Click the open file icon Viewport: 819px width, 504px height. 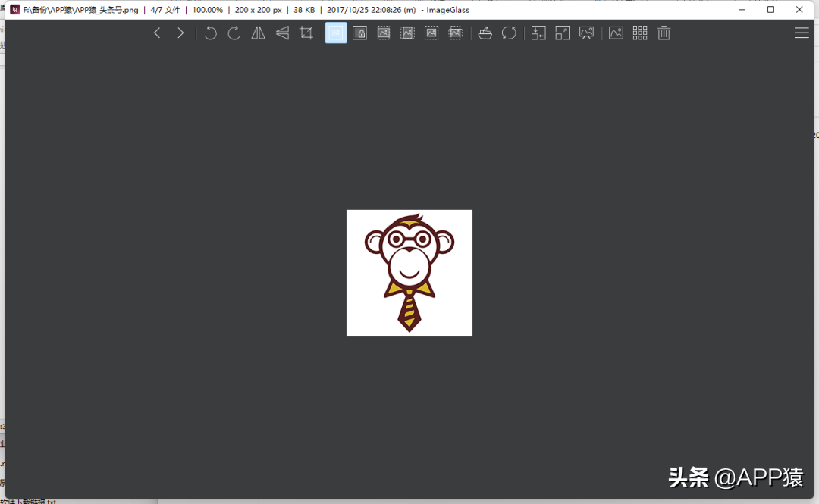coord(485,33)
